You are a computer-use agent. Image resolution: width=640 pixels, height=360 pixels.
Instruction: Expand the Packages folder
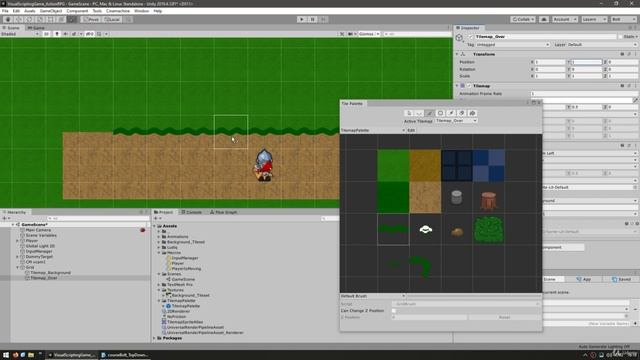(x=154, y=338)
